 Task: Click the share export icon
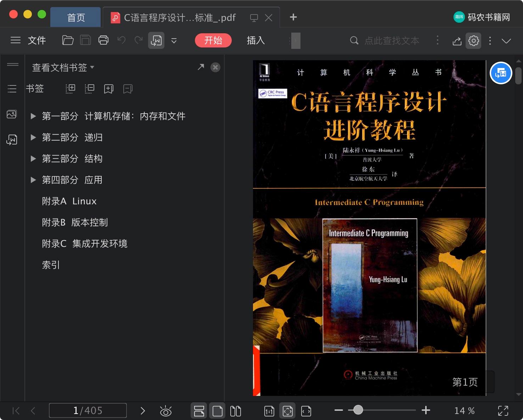click(x=457, y=41)
